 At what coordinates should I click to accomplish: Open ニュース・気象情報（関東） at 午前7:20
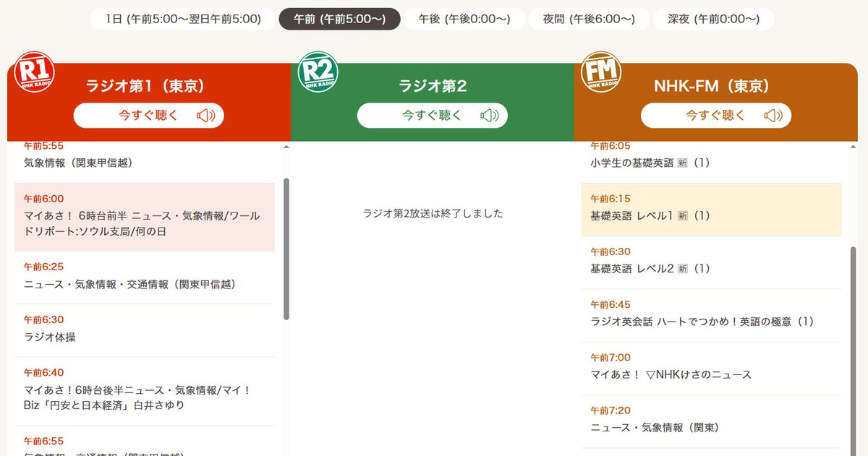pos(712,421)
